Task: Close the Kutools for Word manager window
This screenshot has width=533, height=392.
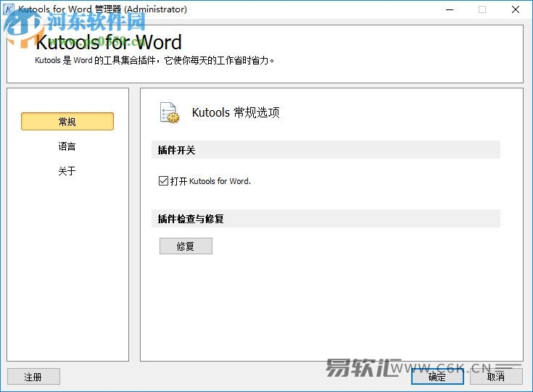Action: click(516, 9)
